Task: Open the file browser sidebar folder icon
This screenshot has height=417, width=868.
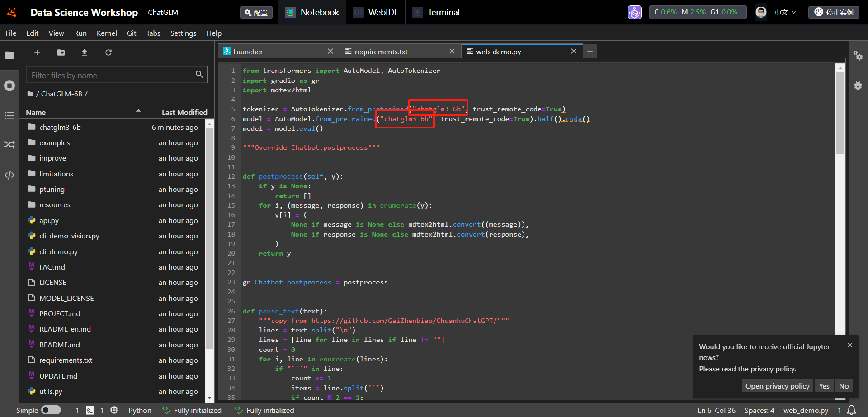Action: (9, 55)
